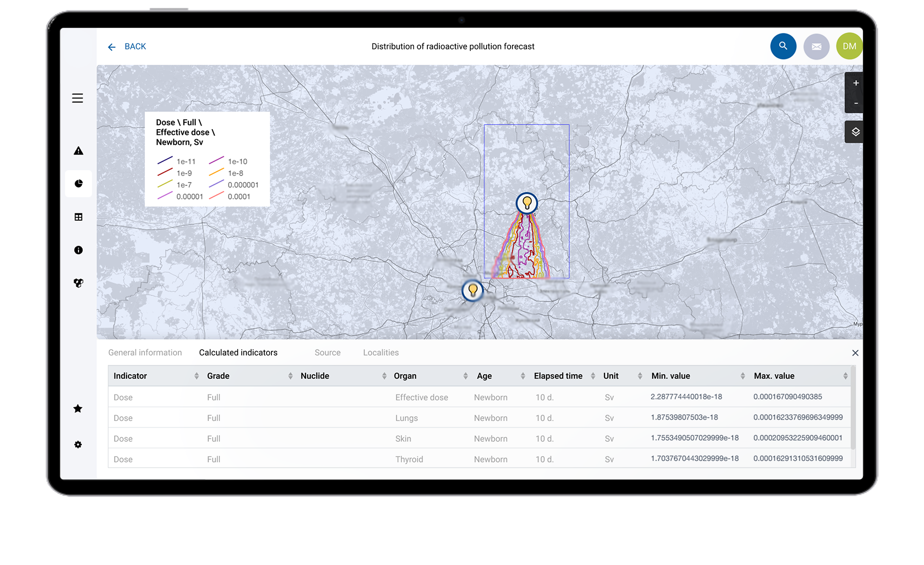Open the table grid sidebar icon
Viewport: 924px width, 565px height.
pos(78,217)
